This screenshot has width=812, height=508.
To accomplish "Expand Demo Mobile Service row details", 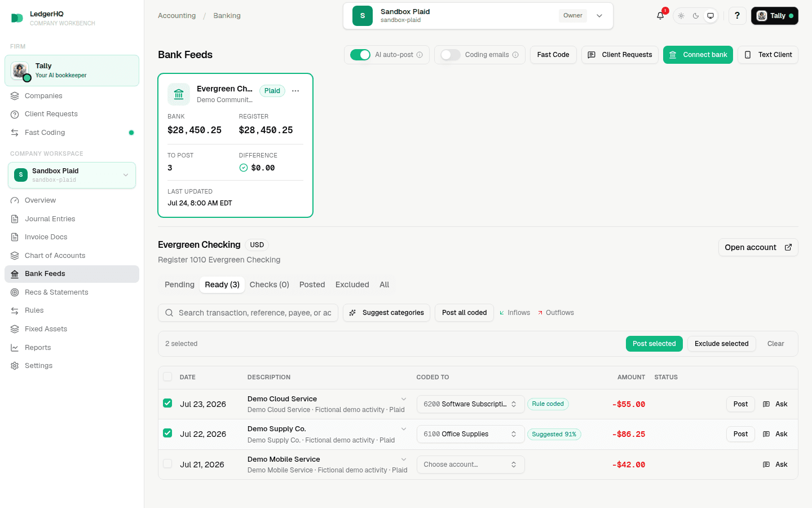I will pyautogui.click(x=404, y=459).
